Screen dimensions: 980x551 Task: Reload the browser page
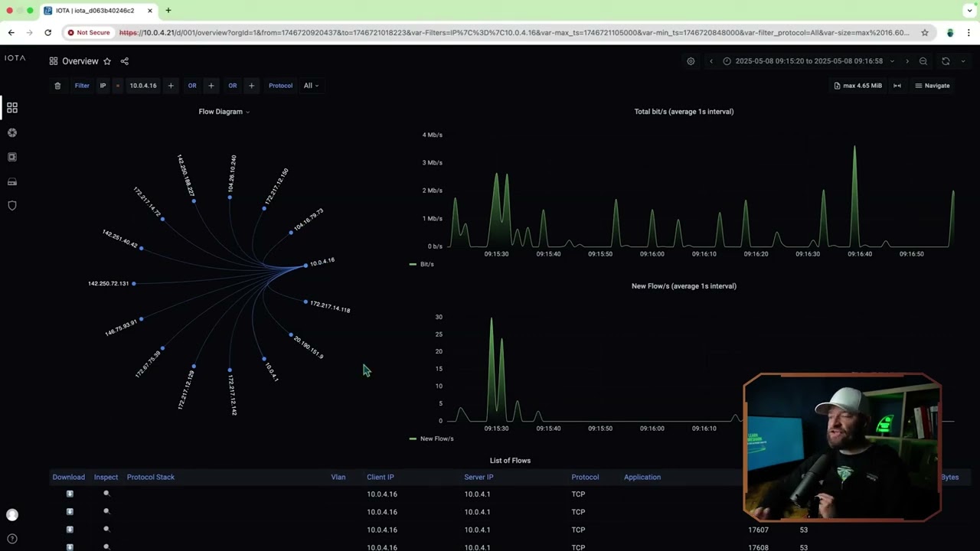click(47, 33)
